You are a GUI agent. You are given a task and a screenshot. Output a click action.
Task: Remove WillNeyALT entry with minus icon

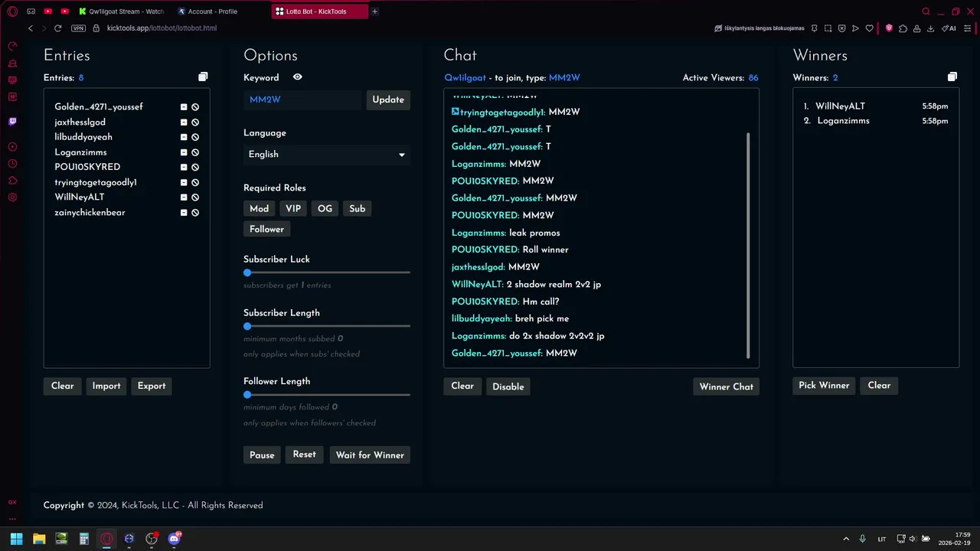pyautogui.click(x=184, y=197)
